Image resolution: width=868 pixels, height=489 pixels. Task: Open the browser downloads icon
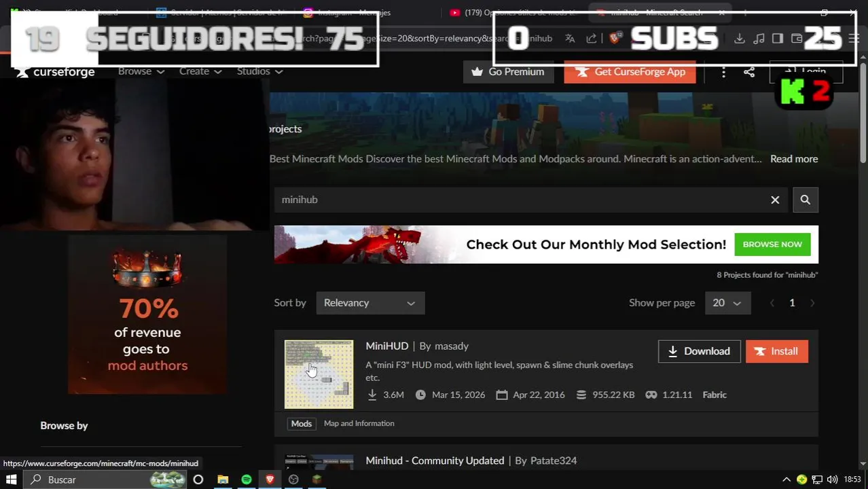tap(740, 39)
